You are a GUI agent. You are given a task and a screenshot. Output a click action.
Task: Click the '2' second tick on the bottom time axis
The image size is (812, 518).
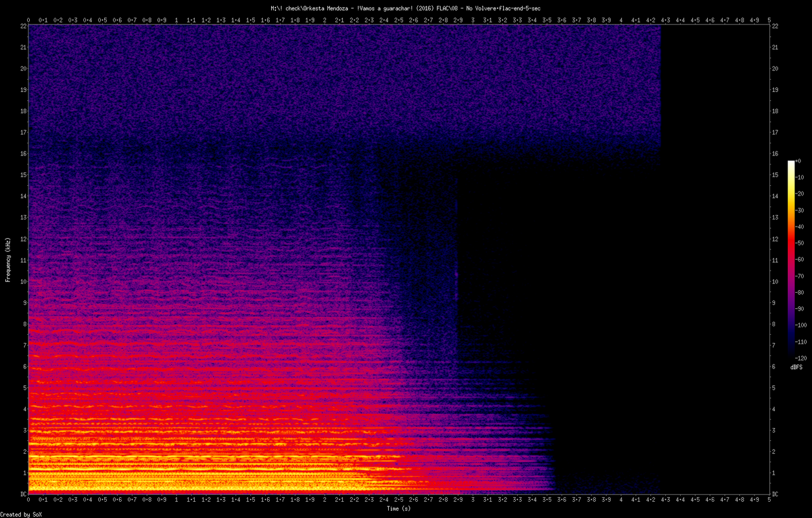click(325, 499)
